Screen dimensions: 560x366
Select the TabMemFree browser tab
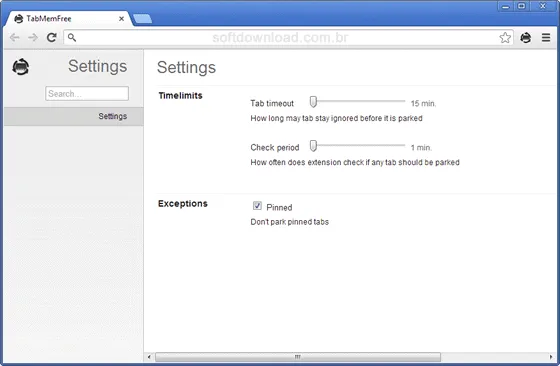point(68,19)
